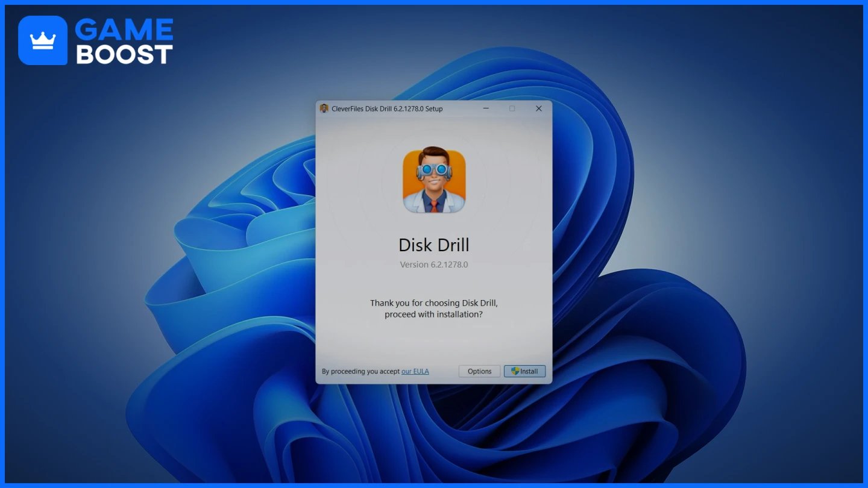Minimize the Disk Drill Setup window

(x=486, y=108)
